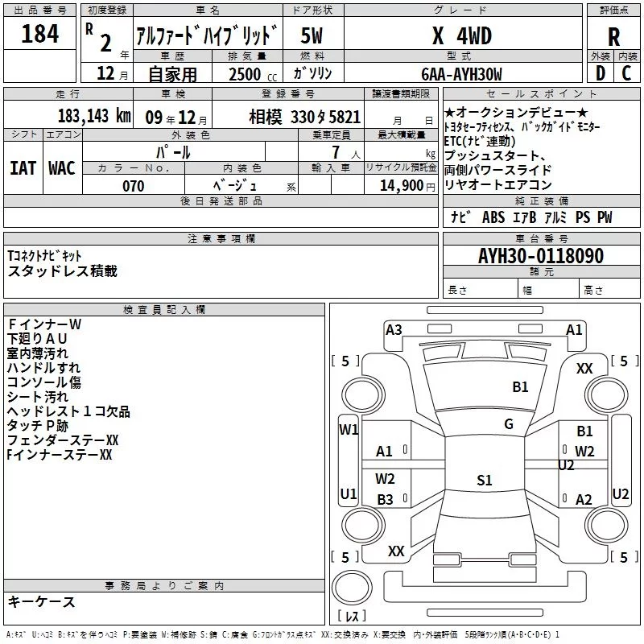
Task: Click the スタッドレス積載 note
Action: pyautogui.click(x=63, y=271)
